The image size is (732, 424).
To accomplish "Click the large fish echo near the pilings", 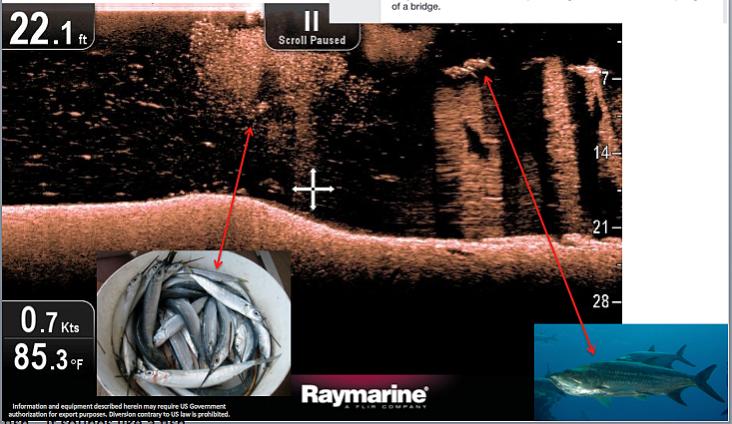I will click(x=470, y=68).
